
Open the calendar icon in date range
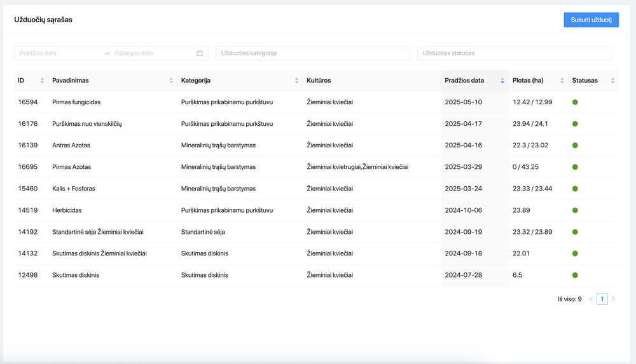click(200, 53)
